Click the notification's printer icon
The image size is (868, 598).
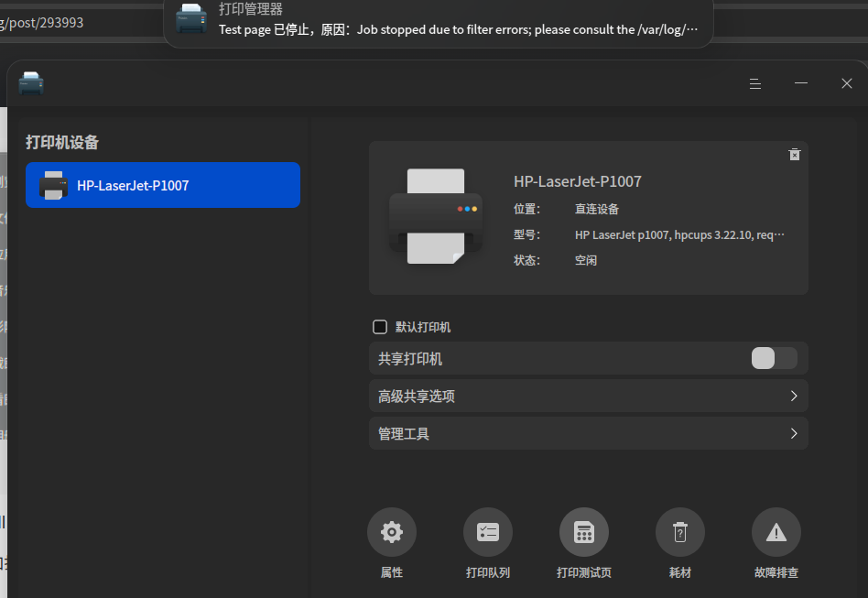[x=191, y=18]
